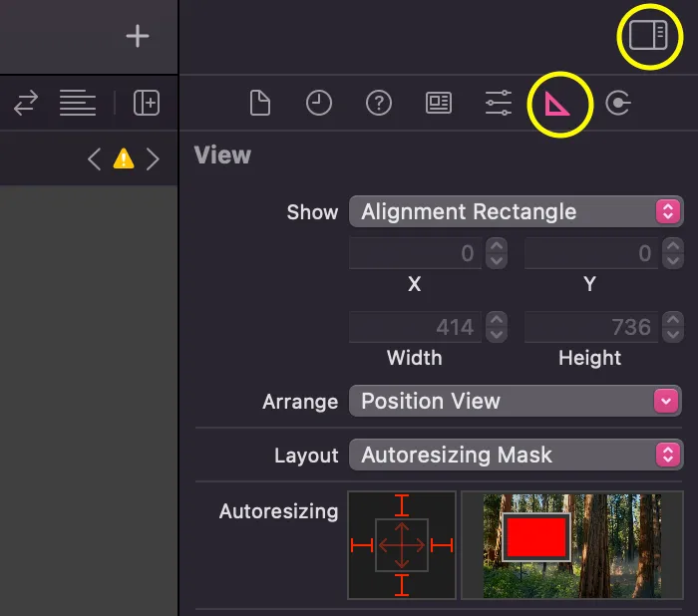The image size is (698, 616).
Task: Go to next issue
Action: point(153,158)
